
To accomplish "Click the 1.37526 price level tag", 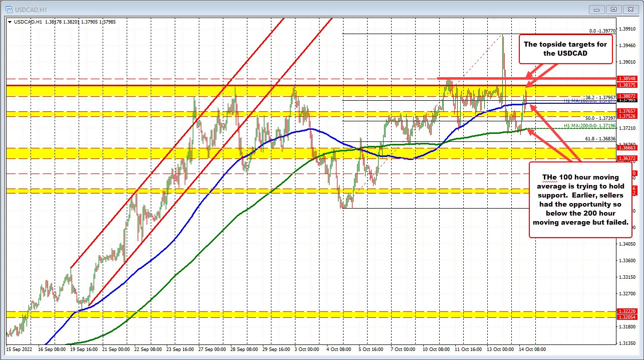I will coord(626,116).
